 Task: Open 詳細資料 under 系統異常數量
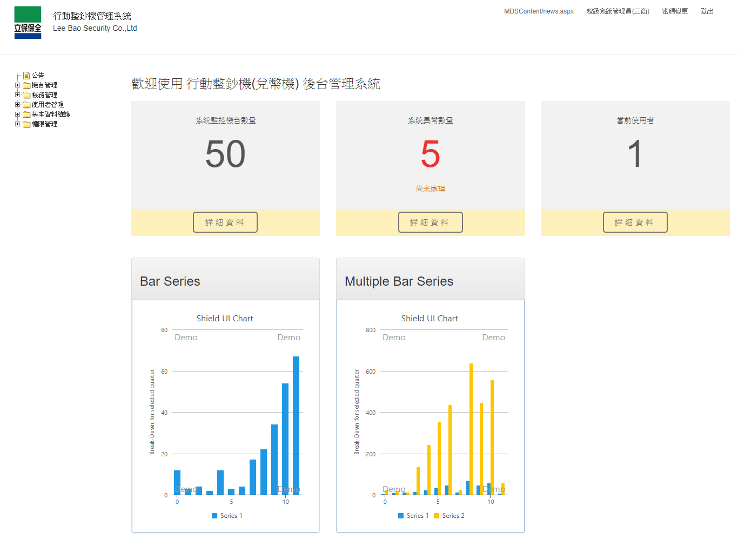[430, 222]
